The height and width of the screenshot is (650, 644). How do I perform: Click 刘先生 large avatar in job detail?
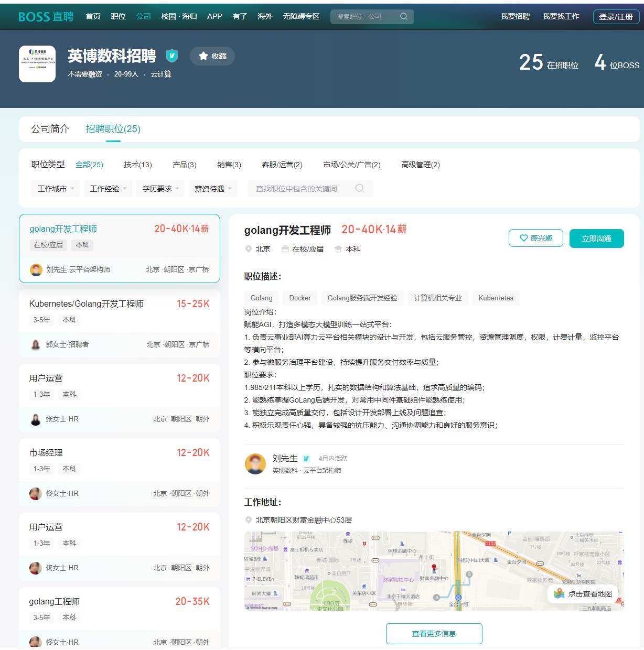coord(255,464)
